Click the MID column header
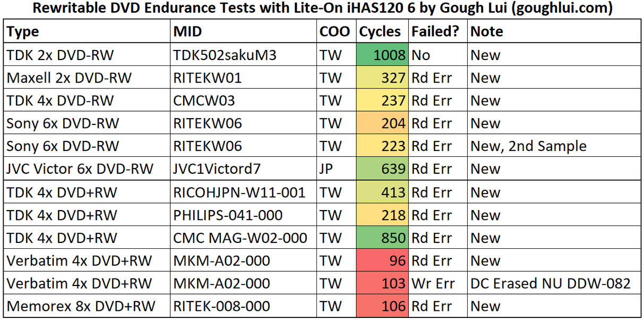The height and width of the screenshot is (319, 644). pos(188,32)
